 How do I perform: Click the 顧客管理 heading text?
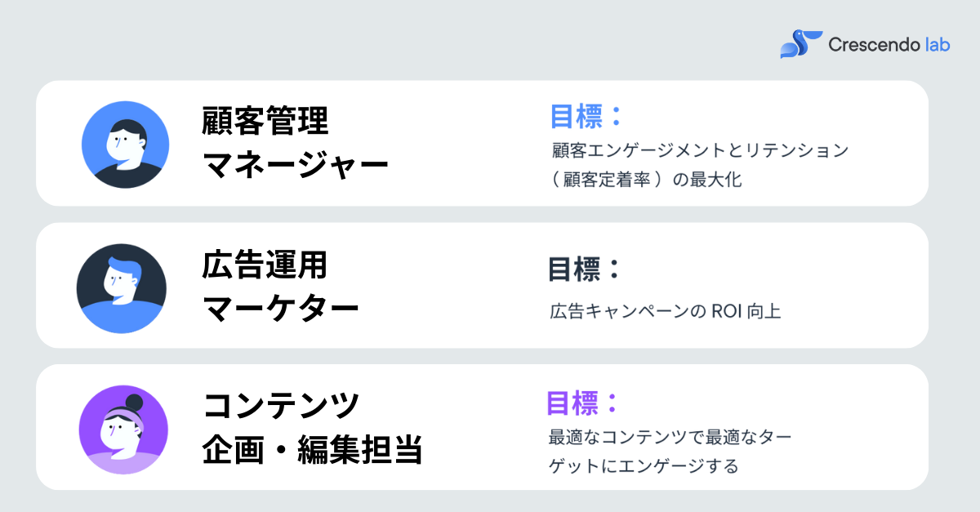point(265,122)
